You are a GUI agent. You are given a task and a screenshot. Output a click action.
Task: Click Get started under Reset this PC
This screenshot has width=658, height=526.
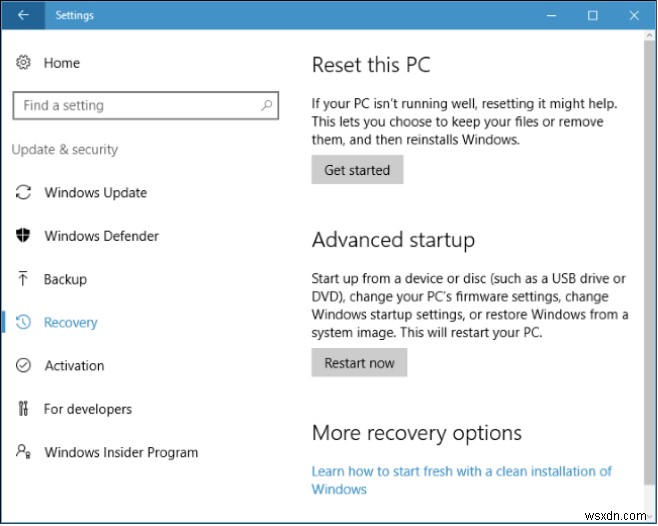pos(357,170)
